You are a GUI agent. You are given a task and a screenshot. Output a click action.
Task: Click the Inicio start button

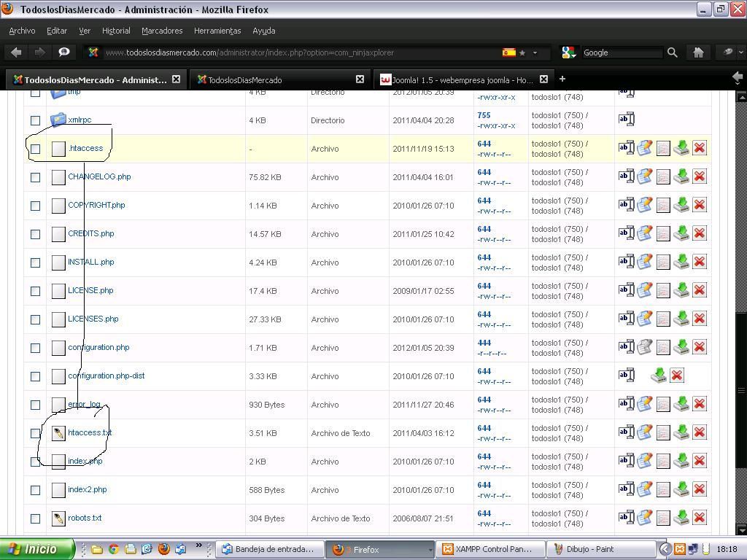(x=37, y=549)
